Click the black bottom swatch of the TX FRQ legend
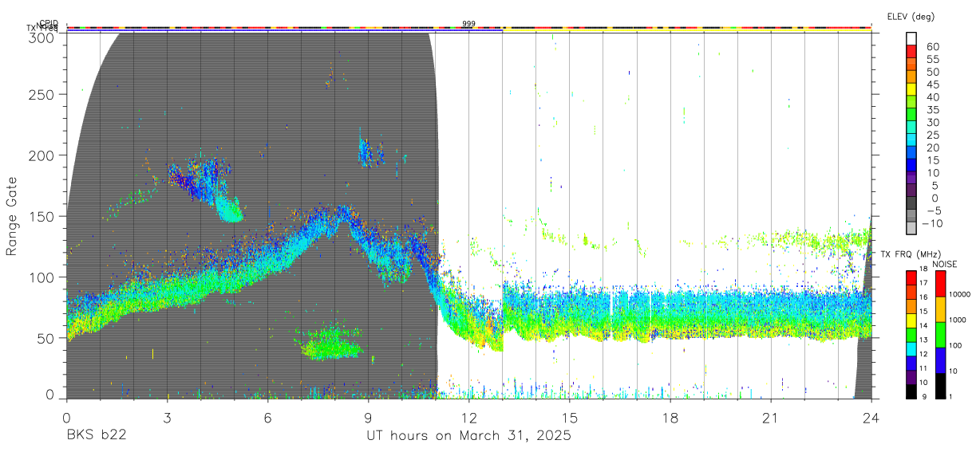This screenshot has width=980, height=452. coord(911,391)
